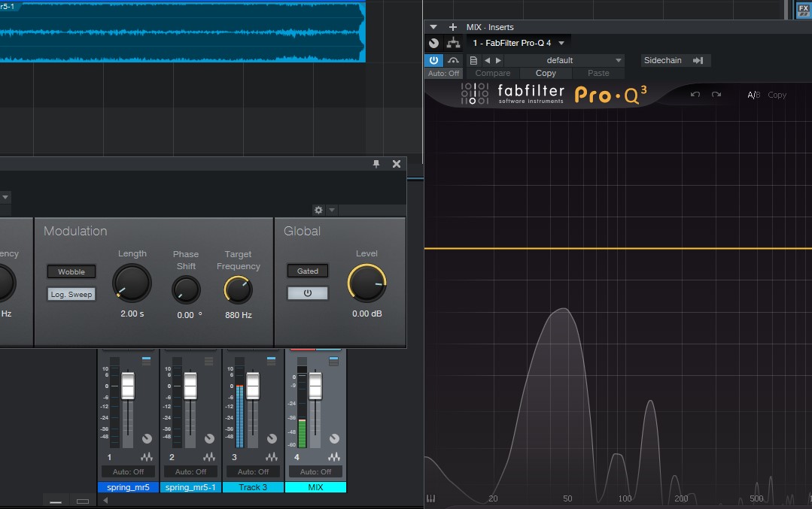The image size is (812, 509).
Task: Select the spring_mr5 channel label
Action: tap(128, 487)
